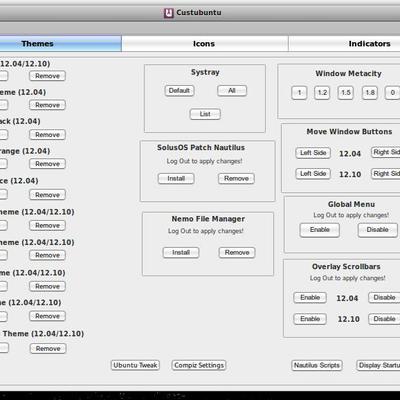Image resolution: width=400 pixels, height=400 pixels.
Task: Switch to the Themes tab
Action: (60, 44)
